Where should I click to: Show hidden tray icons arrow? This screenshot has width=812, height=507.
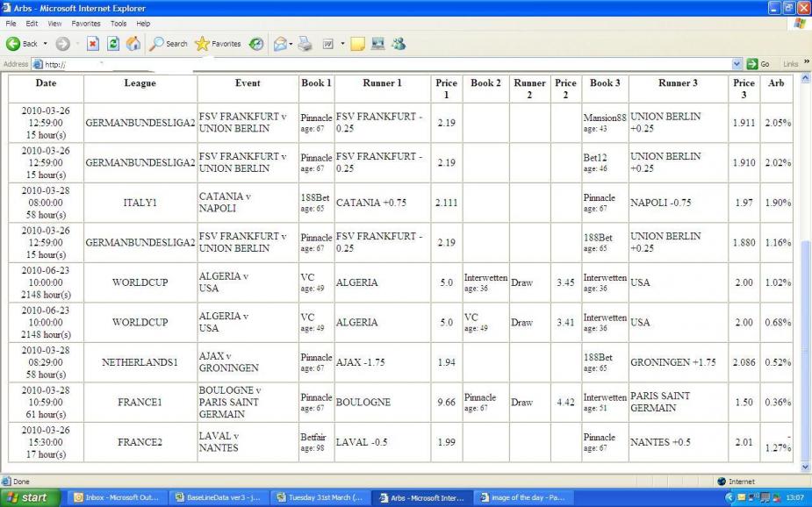click(729, 497)
